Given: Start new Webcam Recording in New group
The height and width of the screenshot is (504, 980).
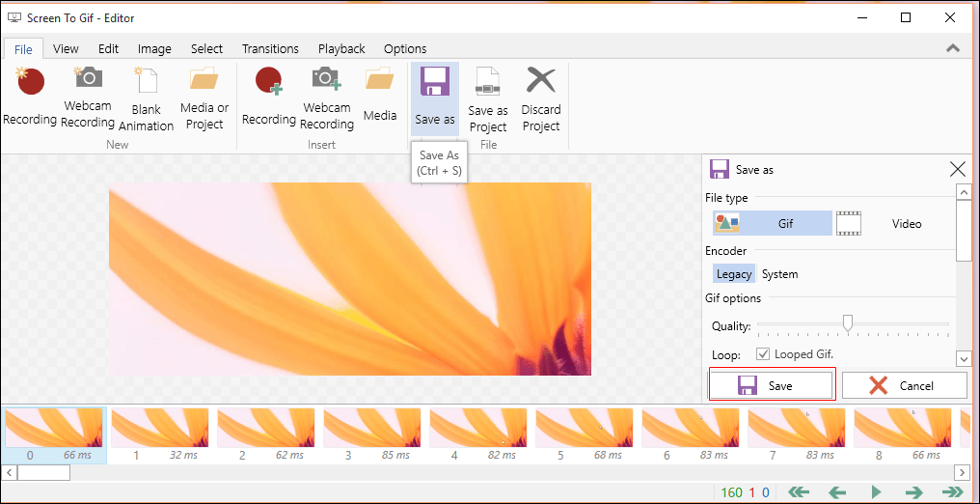Looking at the screenshot, I should pyautogui.click(x=88, y=98).
